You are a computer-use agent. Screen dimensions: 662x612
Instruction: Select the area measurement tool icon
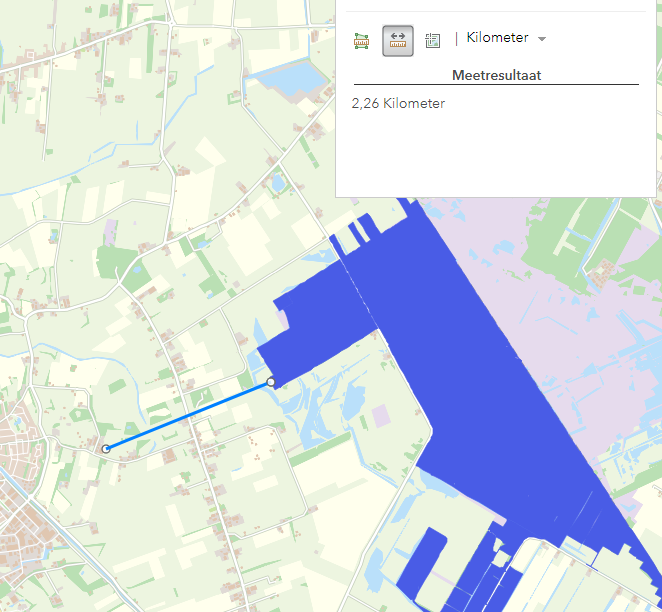coord(361,41)
